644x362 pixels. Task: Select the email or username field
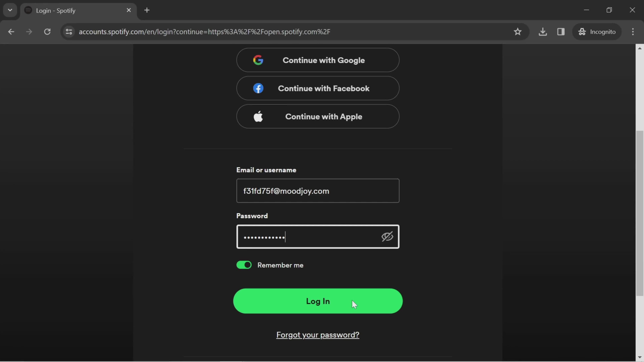(318, 191)
